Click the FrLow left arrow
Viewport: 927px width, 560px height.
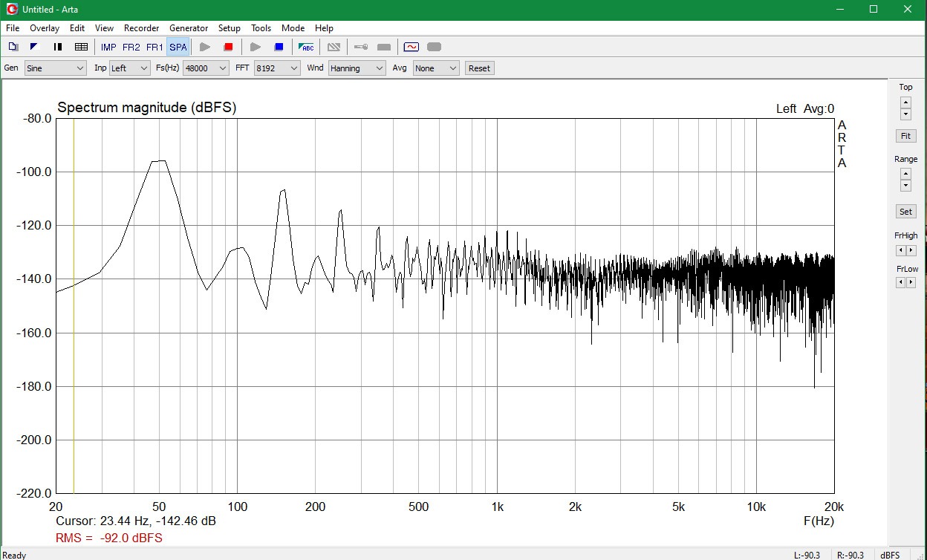tap(900, 282)
